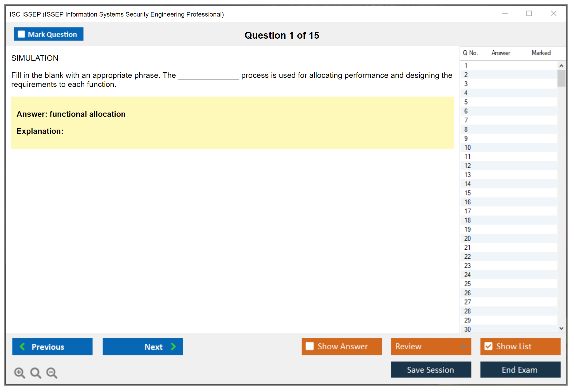Viewport: 574px width, 392px height.
Task: Close the ISSEP exam window
Action: pyautogui.click(x=553, y=14)
